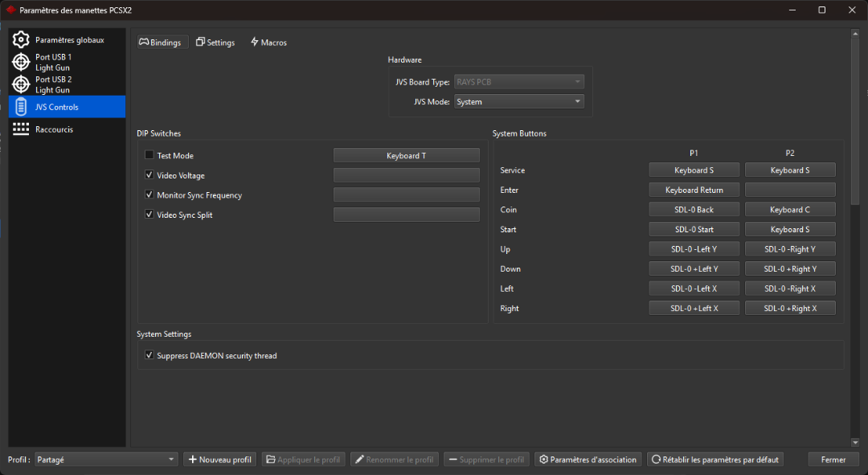Switch to the Macros tab

[x=268, y=43]
